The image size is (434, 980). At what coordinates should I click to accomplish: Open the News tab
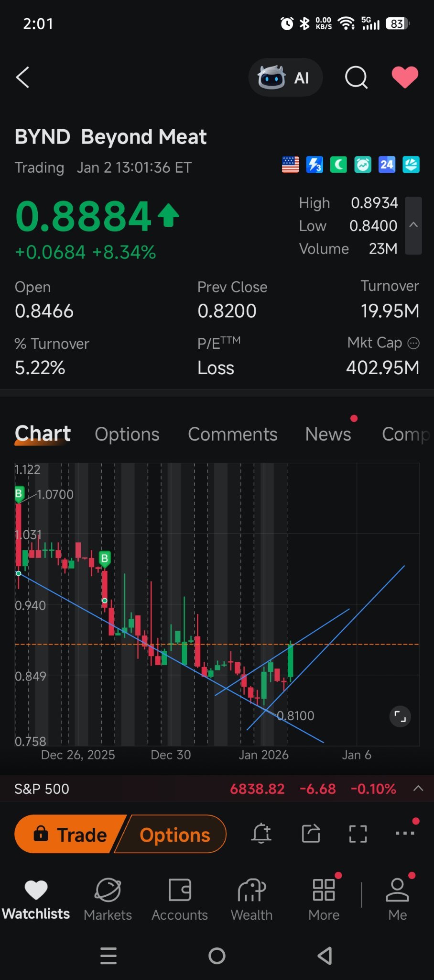click(328, 434)
